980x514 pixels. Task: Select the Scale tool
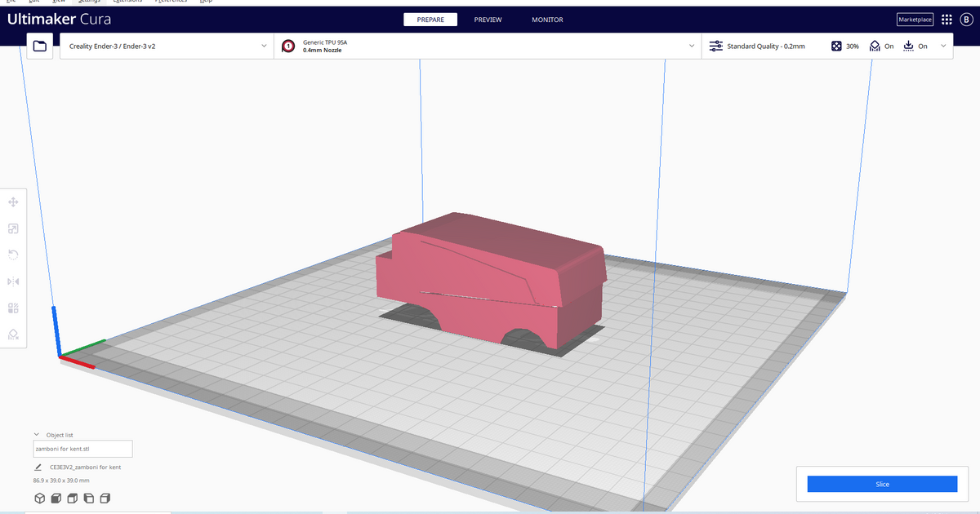tap(13, 228)
